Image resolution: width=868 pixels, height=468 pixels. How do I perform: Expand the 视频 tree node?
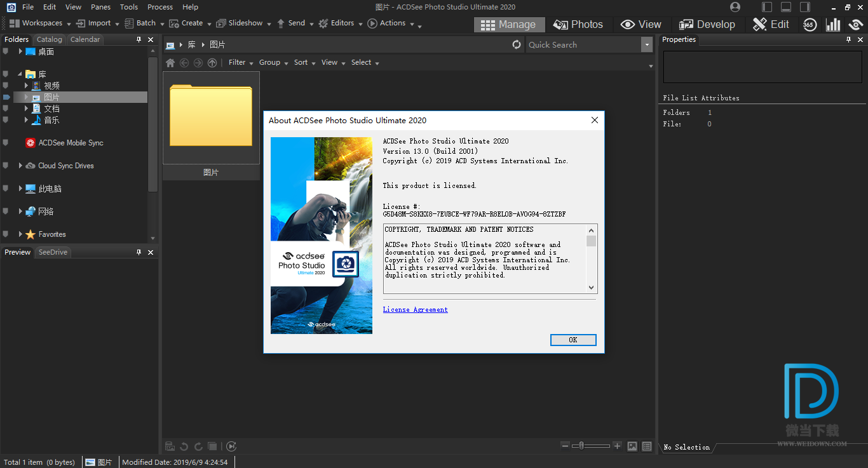pos(27,86)
